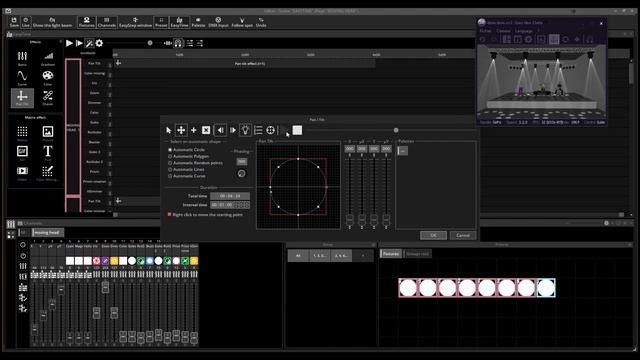640x360 pixels.
Task: Select the Video macro effect
Action: pos(22,173)
